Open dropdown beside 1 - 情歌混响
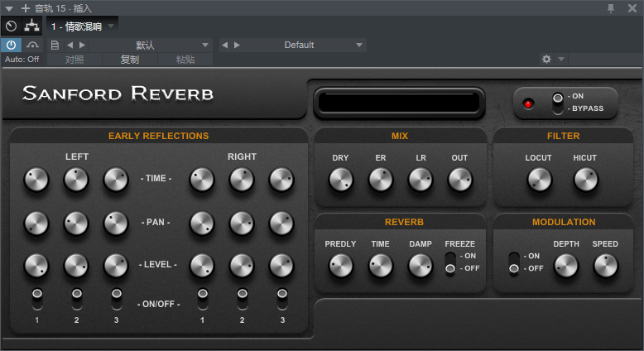The height and width of the screenshot is (351, 644). 111,26
